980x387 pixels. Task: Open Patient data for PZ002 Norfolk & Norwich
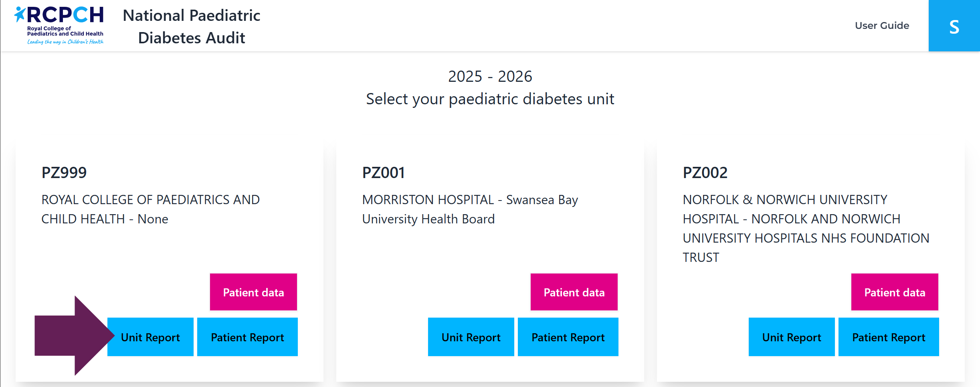pos(895,292)
